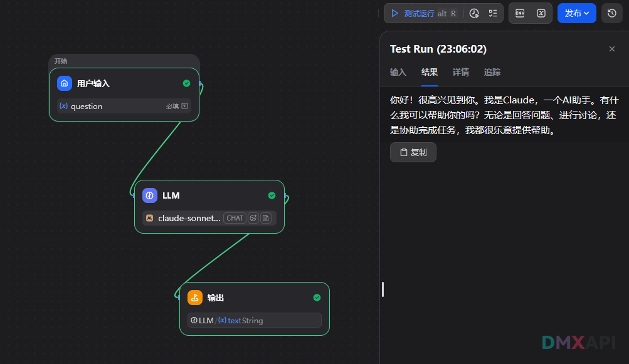Click the green success check on LLM node

point(272,195)
